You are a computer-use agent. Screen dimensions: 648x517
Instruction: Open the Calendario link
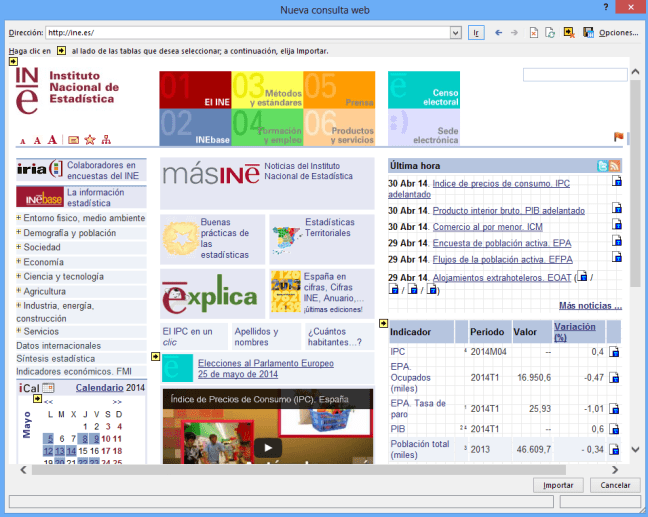99,388
